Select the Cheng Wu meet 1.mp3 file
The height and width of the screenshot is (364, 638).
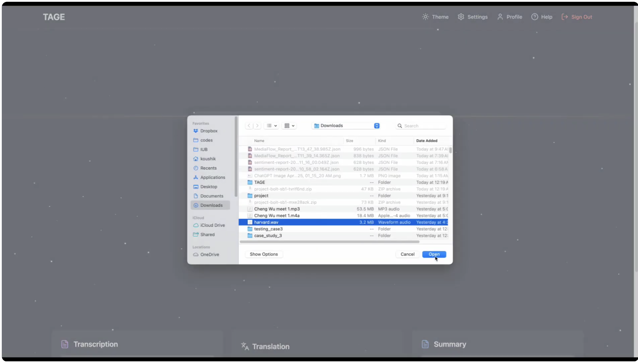click(277, 209)
